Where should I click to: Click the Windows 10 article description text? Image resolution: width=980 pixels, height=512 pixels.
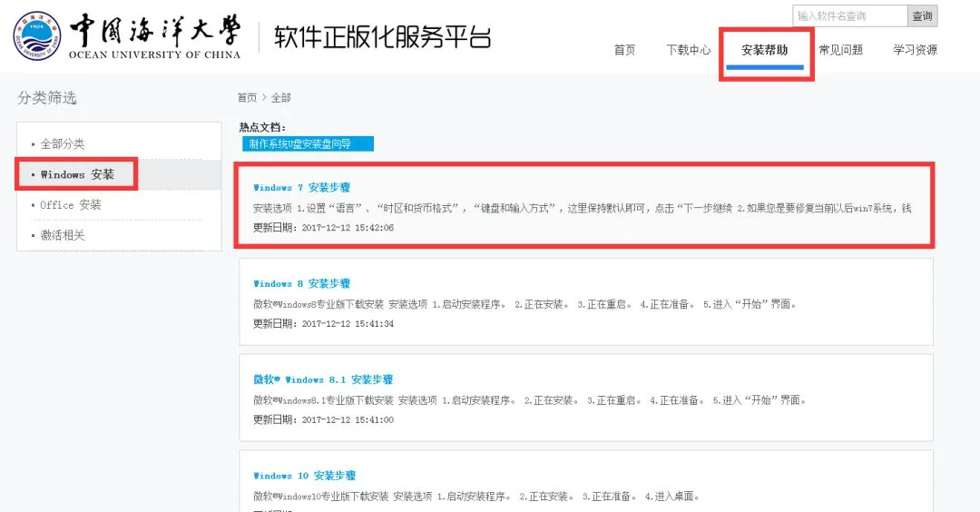[476, 497]
